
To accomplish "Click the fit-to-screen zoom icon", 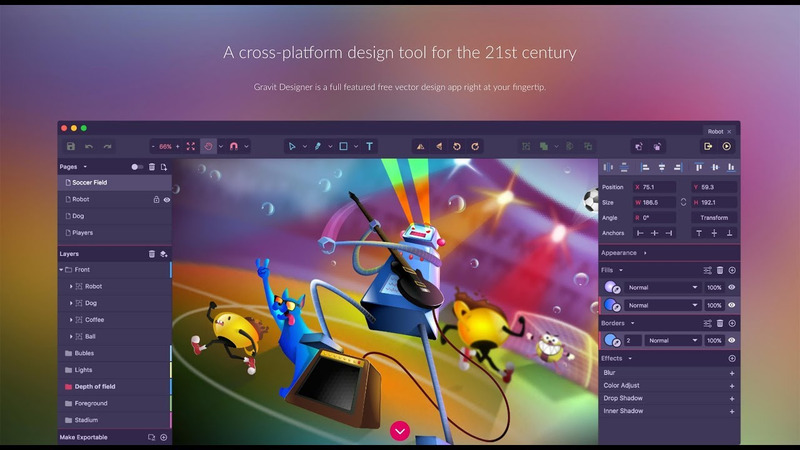I will 190,146.
